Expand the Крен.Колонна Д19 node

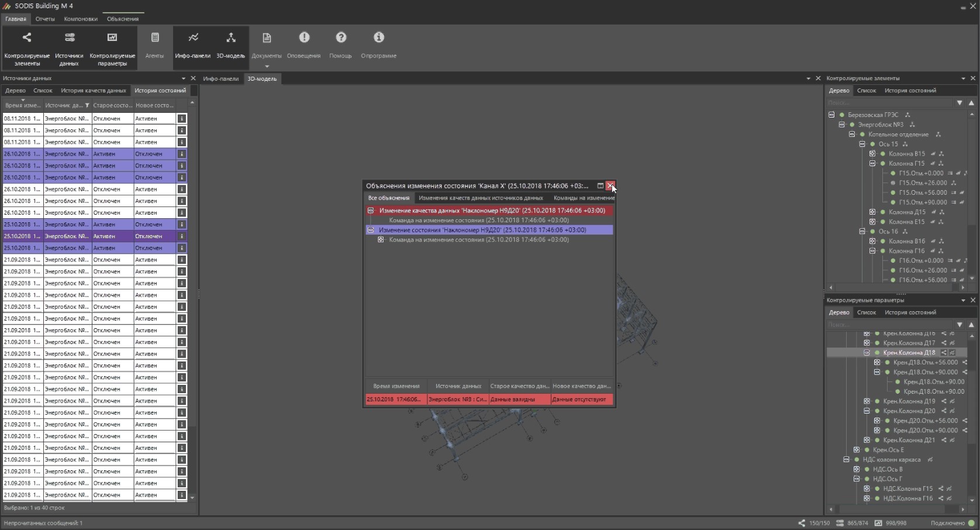tap(867, 401)
